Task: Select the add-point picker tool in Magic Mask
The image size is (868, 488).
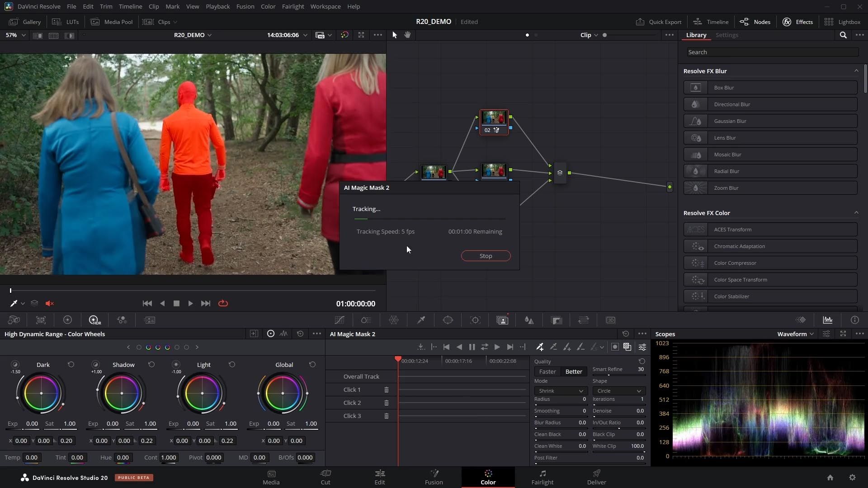Action: [x=540, y=347]
